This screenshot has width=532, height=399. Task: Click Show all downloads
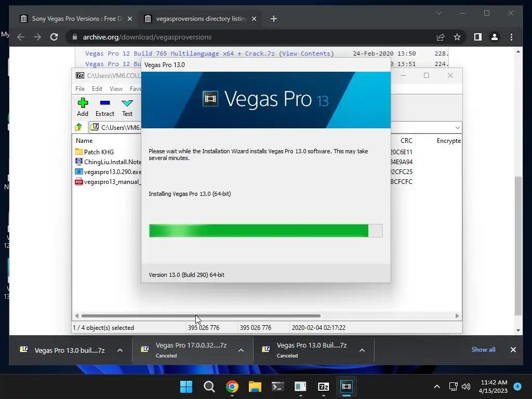pos(483,350)
